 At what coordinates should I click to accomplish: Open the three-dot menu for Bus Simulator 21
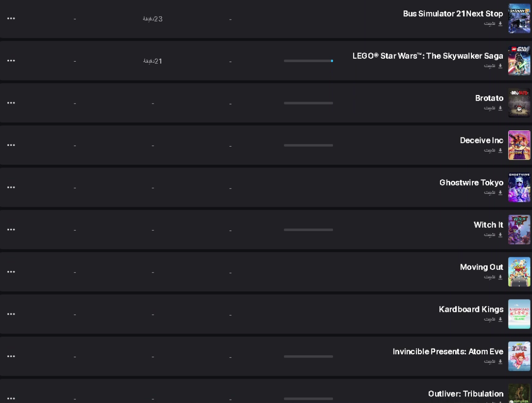[x=11, y=18]
